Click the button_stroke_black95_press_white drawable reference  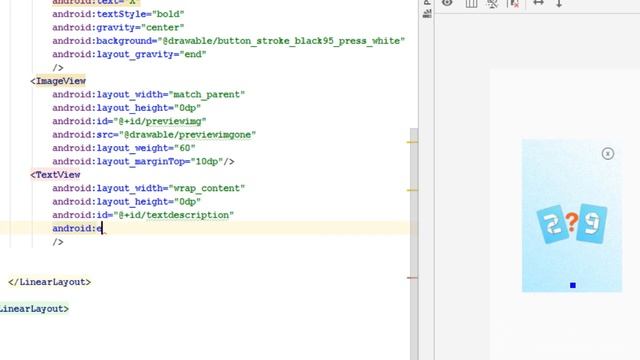(x=282, y=41)
